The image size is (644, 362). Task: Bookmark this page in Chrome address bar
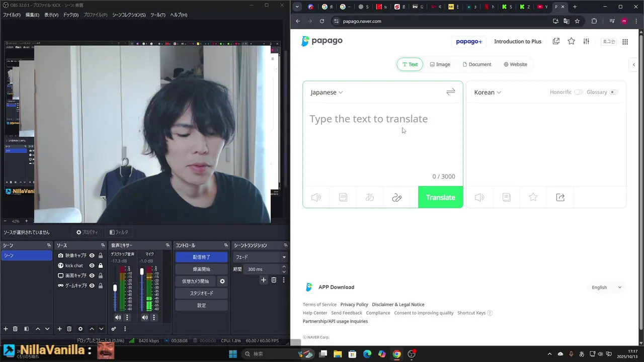click(577, 21)
